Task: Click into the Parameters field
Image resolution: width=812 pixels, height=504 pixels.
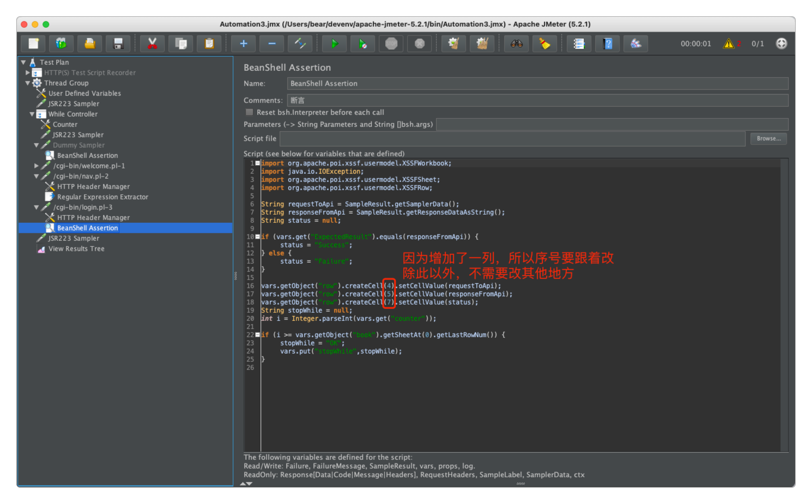Action: [612, 124]
